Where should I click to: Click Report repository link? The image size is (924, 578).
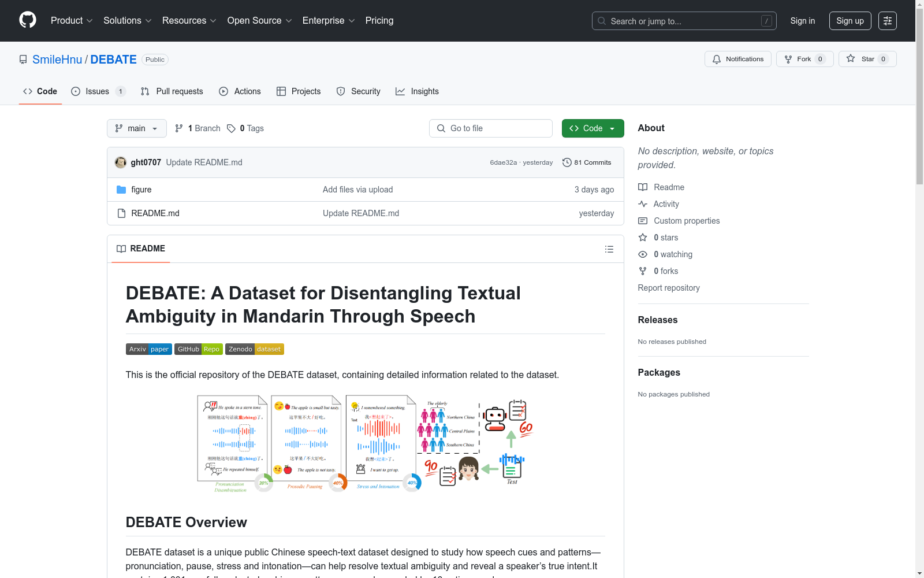(x=669, y=288)
